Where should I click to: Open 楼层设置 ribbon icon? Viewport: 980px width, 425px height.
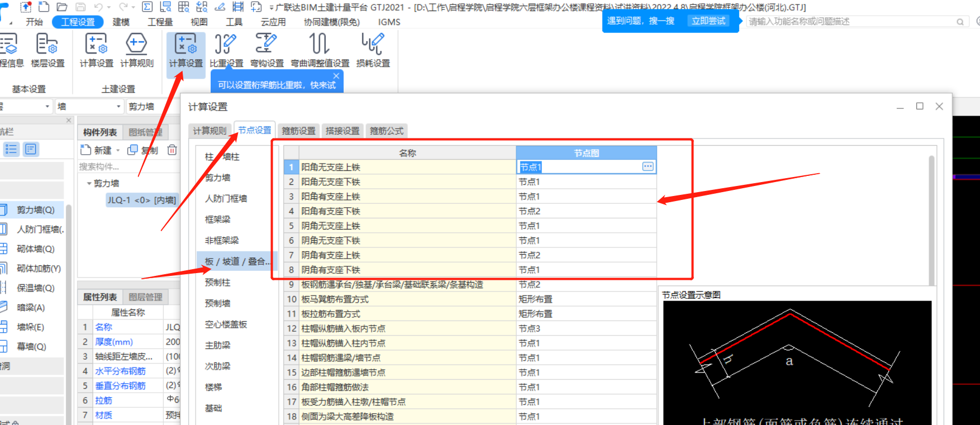47,50
